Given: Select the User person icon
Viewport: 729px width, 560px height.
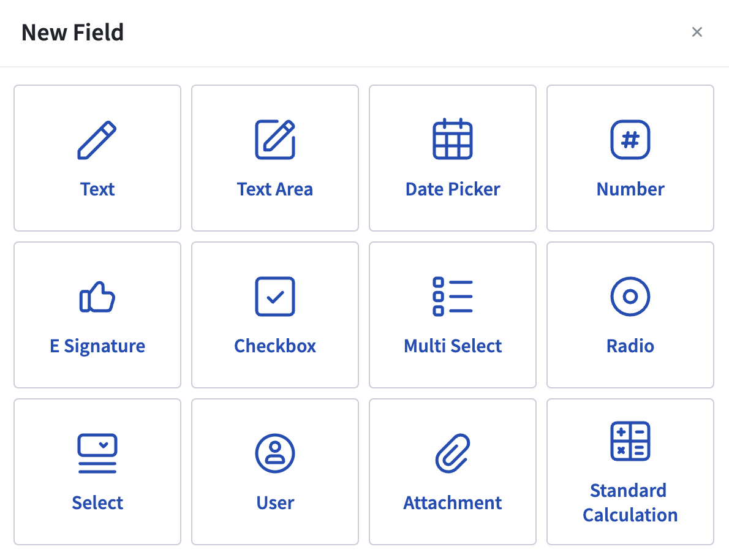Looking at the screenshot, I should [x=274, y=453].
